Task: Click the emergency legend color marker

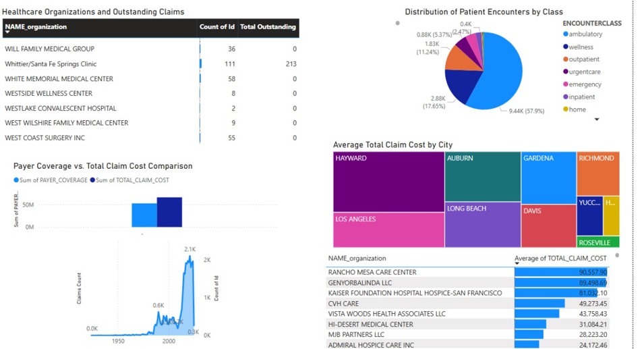Action: click(565, 84)
